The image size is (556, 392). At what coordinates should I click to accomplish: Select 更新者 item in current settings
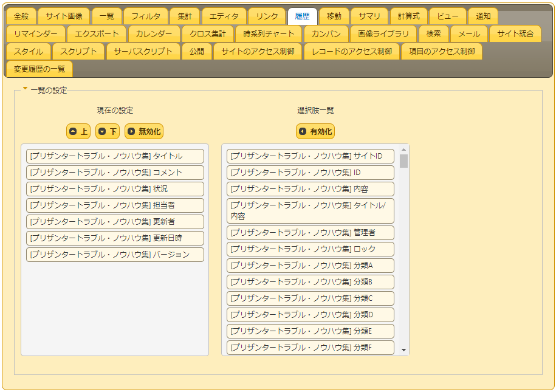pyautogui.click(x=115, y=222)
